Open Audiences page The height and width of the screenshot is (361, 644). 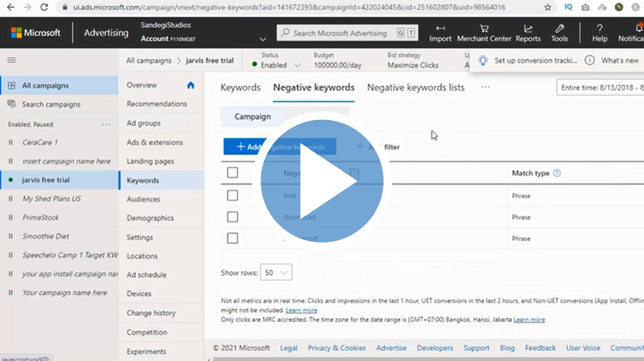pos(143,199)
